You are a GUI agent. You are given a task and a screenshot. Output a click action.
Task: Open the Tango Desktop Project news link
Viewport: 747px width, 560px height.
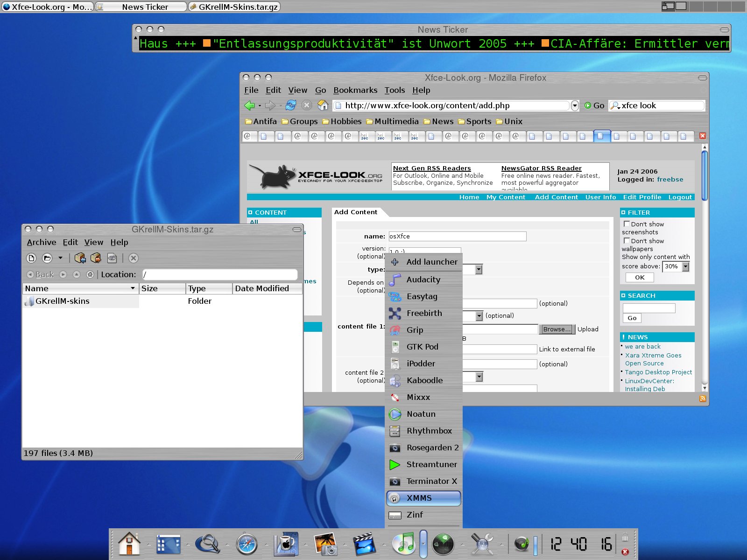pyautogui.click(x=658, y=372)
